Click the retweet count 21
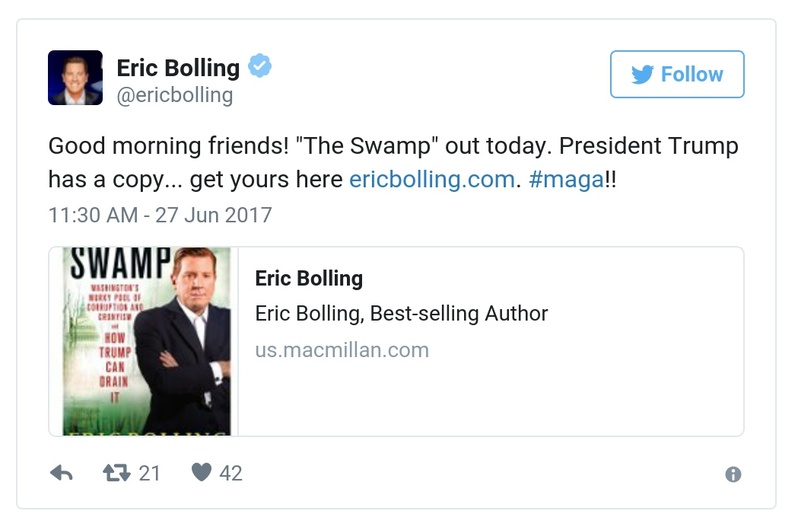 coord(149,473)
